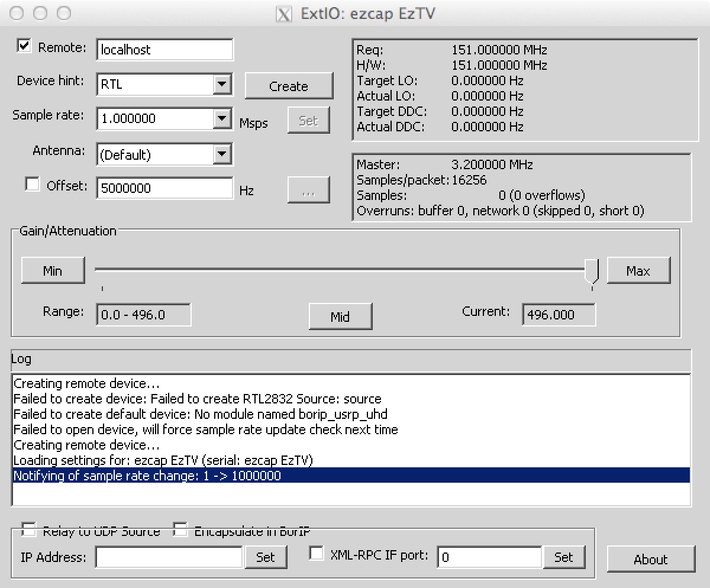The height and width of the screenshot is (588, 710).
Task: Enable the XML-RPC IF port checkbox
Action: point(317,554)
